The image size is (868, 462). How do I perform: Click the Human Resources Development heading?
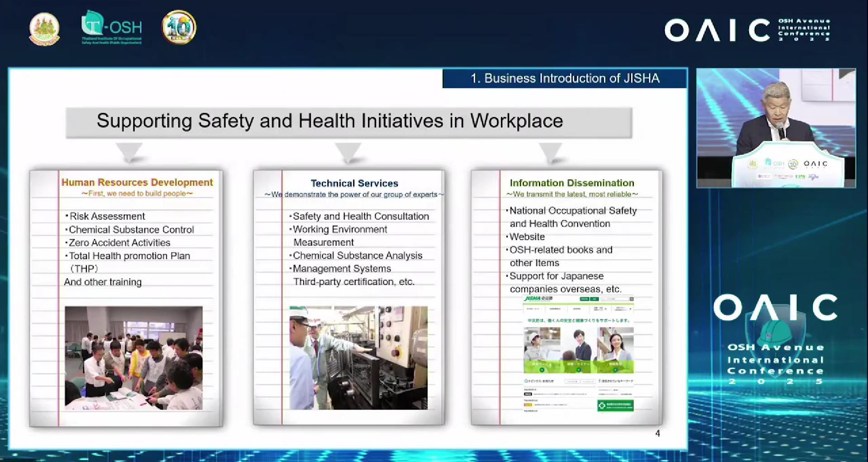(x=137, y=182)
